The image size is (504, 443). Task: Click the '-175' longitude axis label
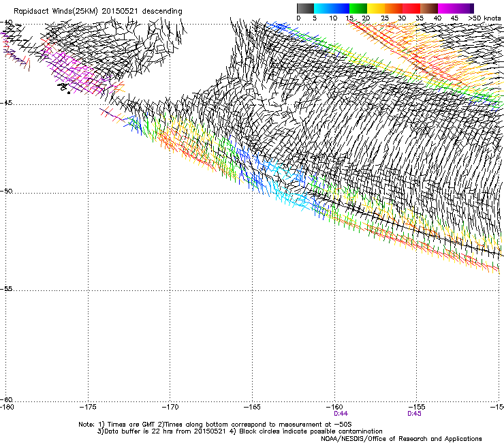point(88,407)
